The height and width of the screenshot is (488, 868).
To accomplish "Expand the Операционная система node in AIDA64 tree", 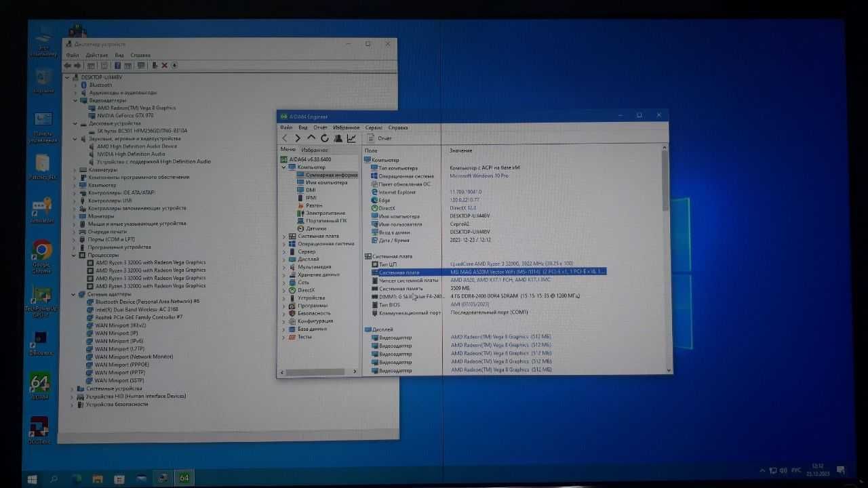I will pos(284,243).
